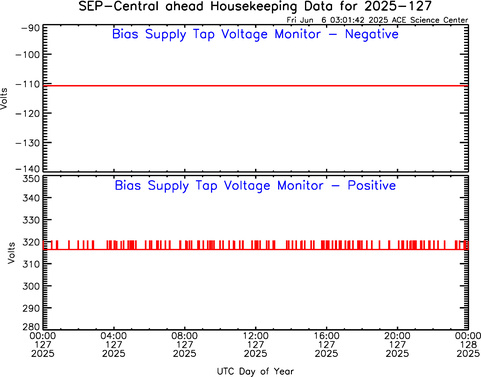Click the -110 label on the upper axis
The width and height of the screenshot is (481, 377).
click(x=28, y=84)
